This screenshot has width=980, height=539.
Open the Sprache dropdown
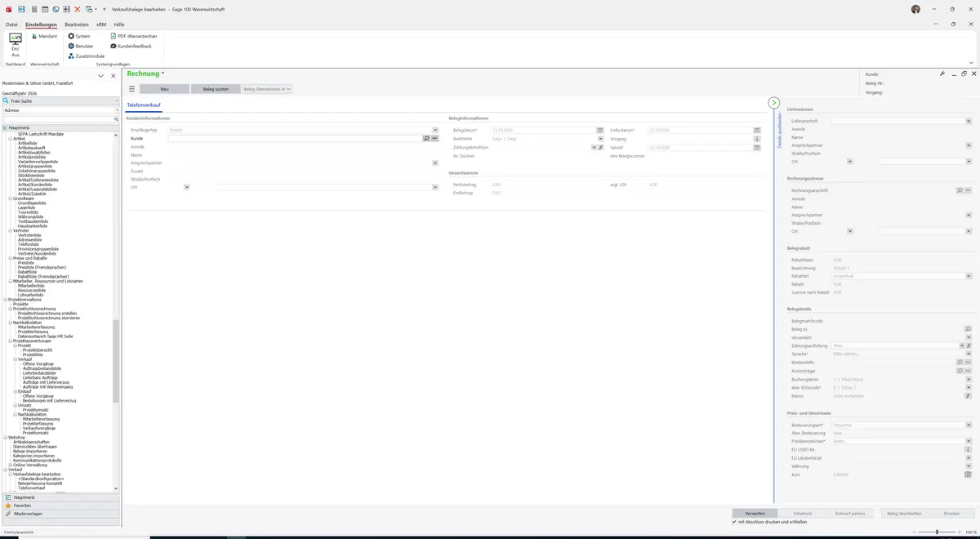pyautogui.click(x=968, y=354)
